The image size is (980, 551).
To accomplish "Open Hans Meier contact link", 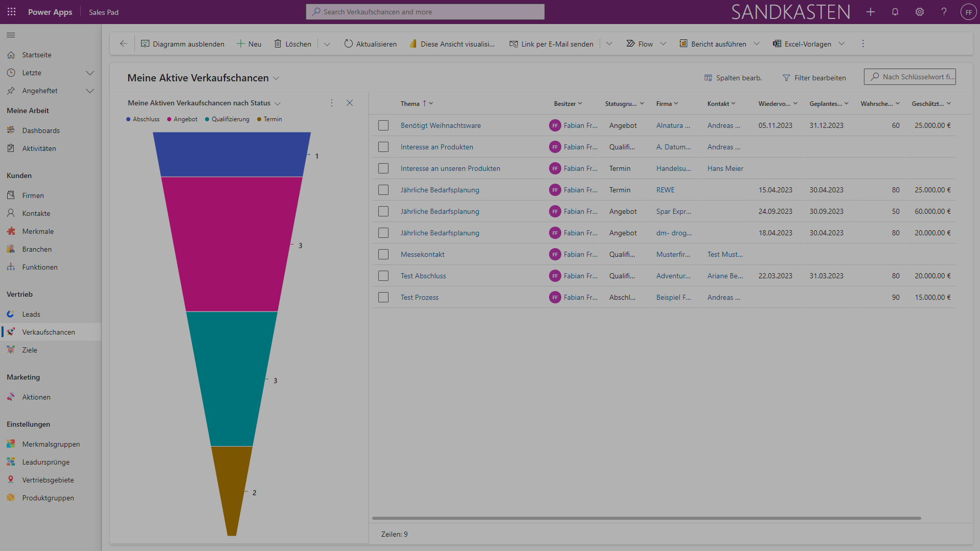I will pos(725,168).
